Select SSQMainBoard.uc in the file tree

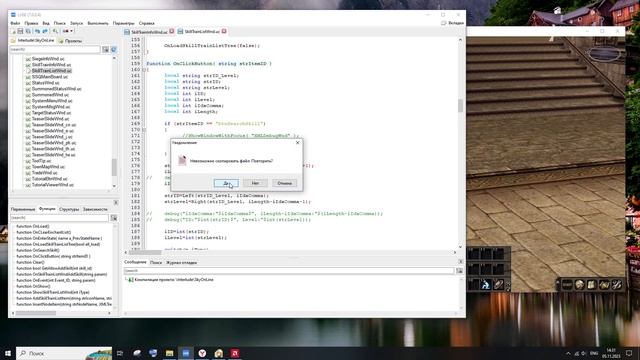coord(49,77)
